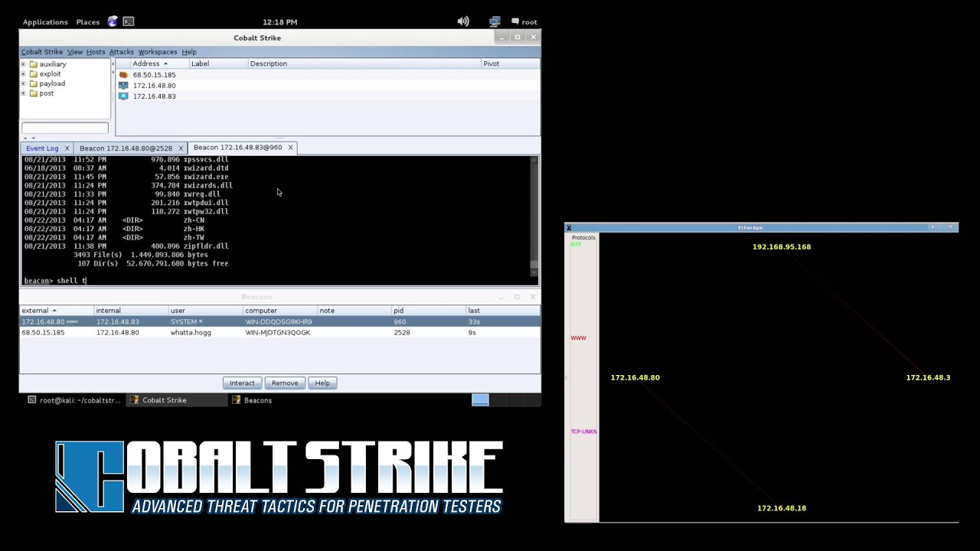Click the auxiliary folder icon
Viewport: 980px width, 551px height.
(34, 64)
